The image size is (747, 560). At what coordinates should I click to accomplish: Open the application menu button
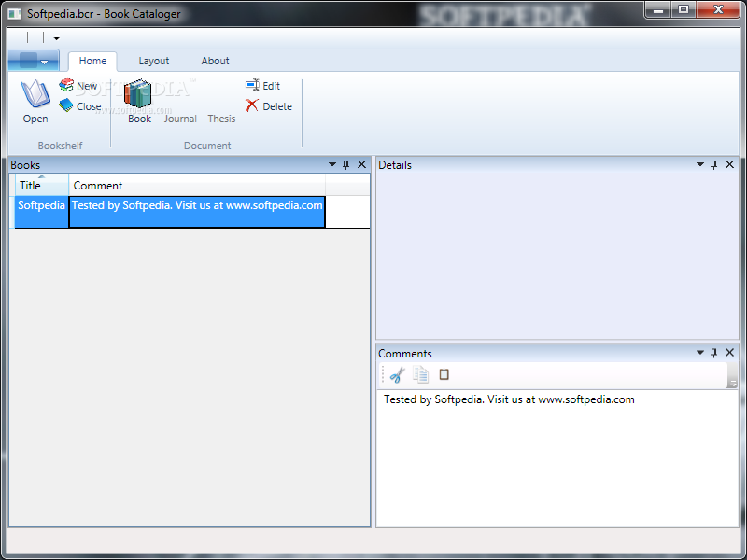(x=34, y=61)
